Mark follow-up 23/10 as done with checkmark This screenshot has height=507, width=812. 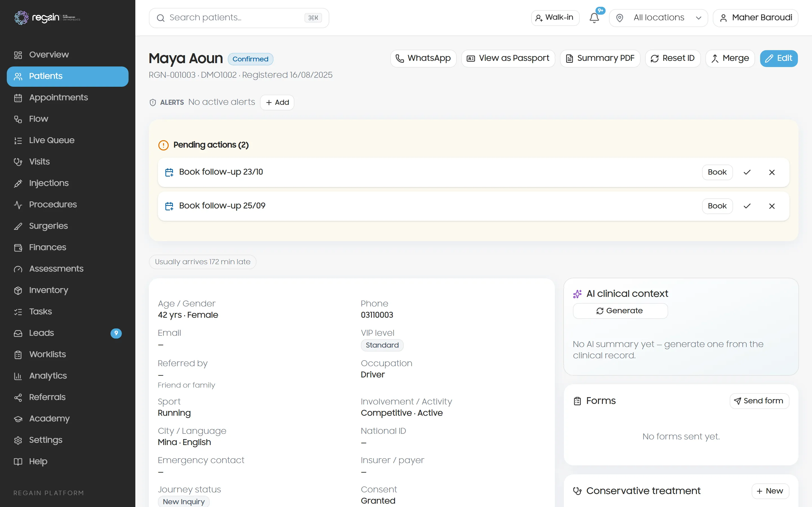pos(747,172)
